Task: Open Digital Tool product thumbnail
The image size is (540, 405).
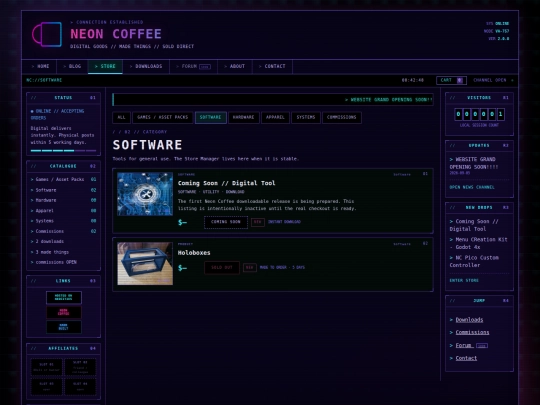Action: pyautogui.click(x=145, y=194)
